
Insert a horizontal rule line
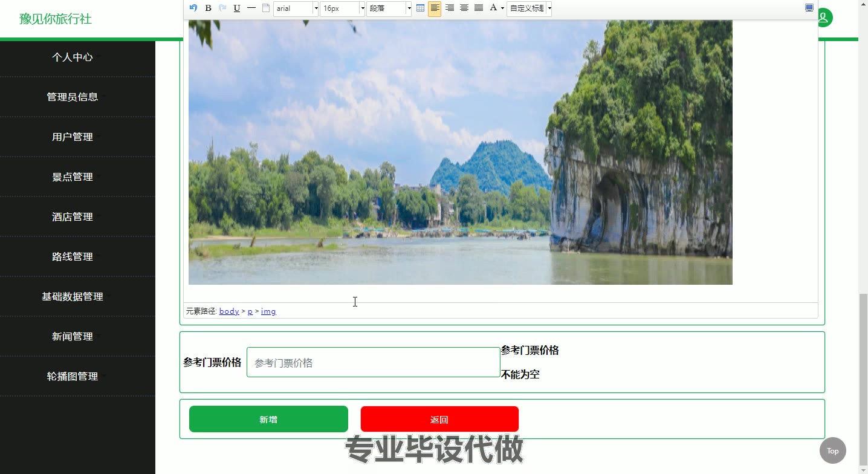click(x=251, y=8)
